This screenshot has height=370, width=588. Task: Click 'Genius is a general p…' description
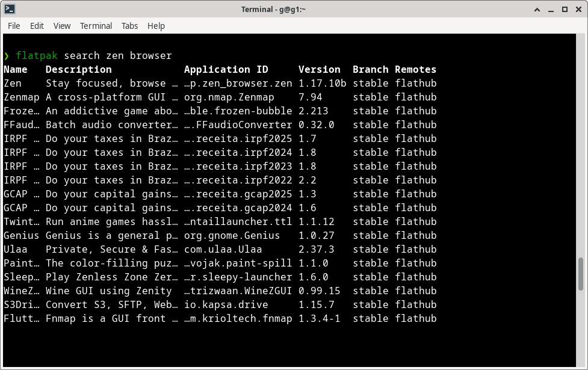[112, 236]
